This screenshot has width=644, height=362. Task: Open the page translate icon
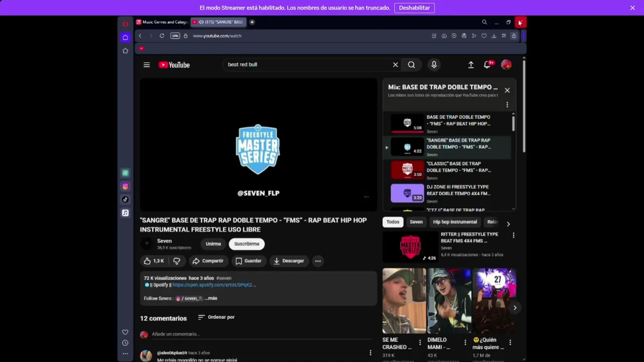pos(464,36)
